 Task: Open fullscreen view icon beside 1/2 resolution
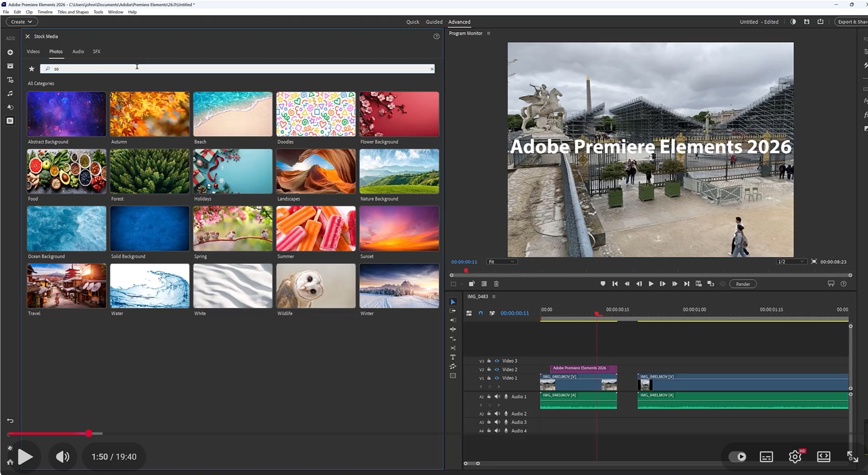814,261
